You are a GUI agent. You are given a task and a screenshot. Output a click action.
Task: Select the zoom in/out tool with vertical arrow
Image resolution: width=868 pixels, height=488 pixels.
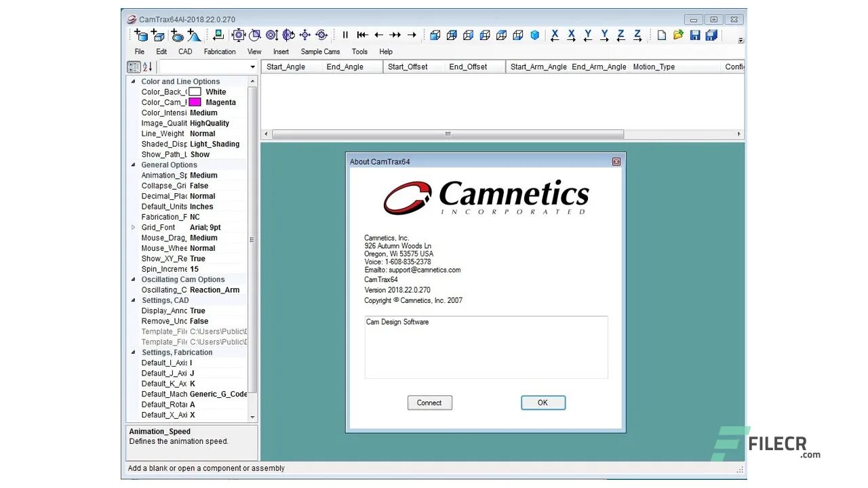[x=272, y=35]
